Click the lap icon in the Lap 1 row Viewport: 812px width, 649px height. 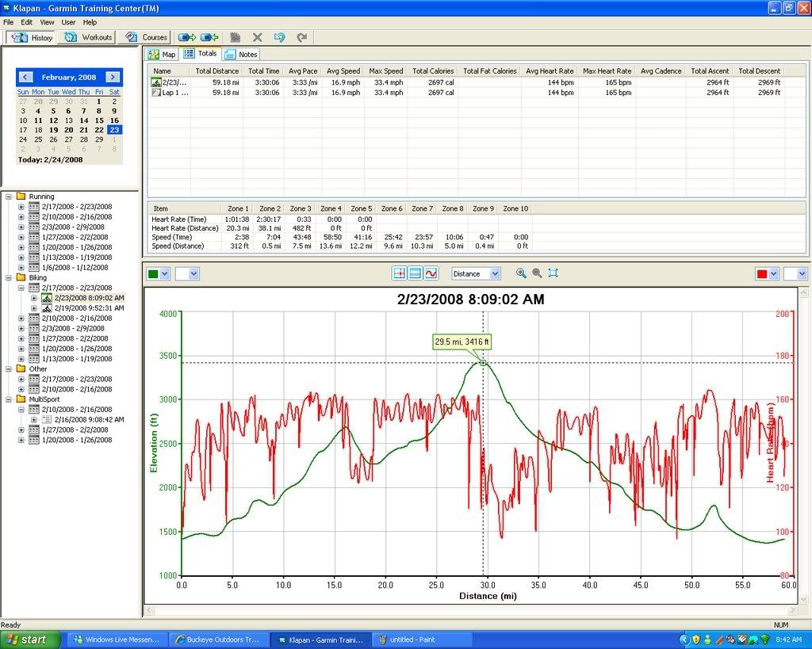[156, 93]
